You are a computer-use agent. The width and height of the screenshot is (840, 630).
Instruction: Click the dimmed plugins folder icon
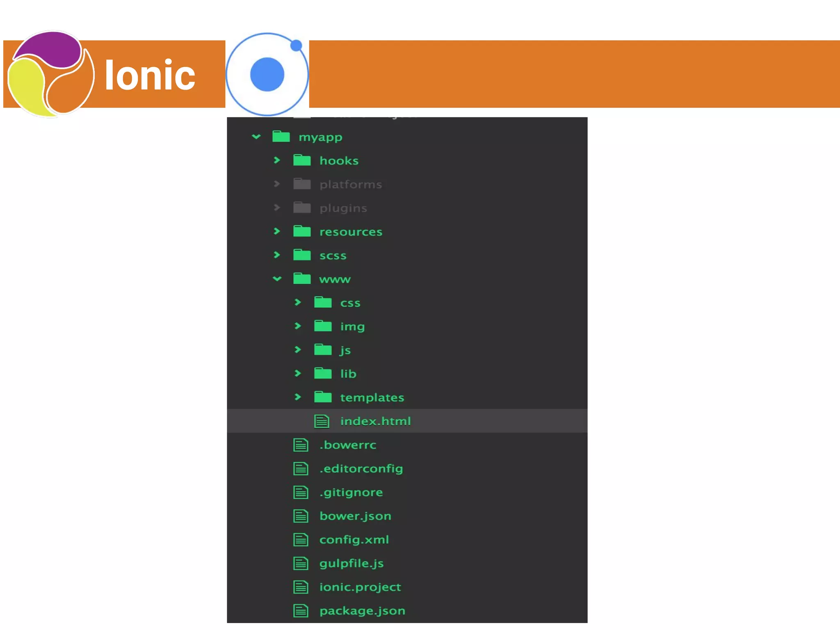click(x=302, y=208)
